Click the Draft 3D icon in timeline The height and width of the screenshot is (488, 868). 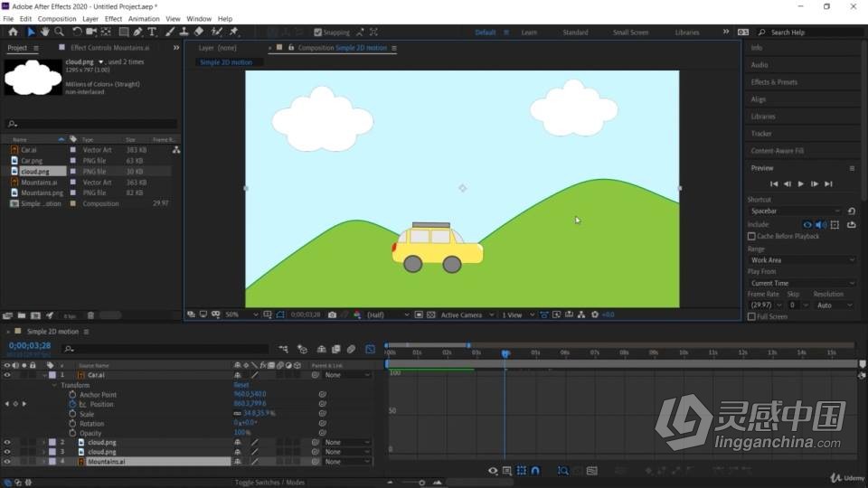pos(302,349)
